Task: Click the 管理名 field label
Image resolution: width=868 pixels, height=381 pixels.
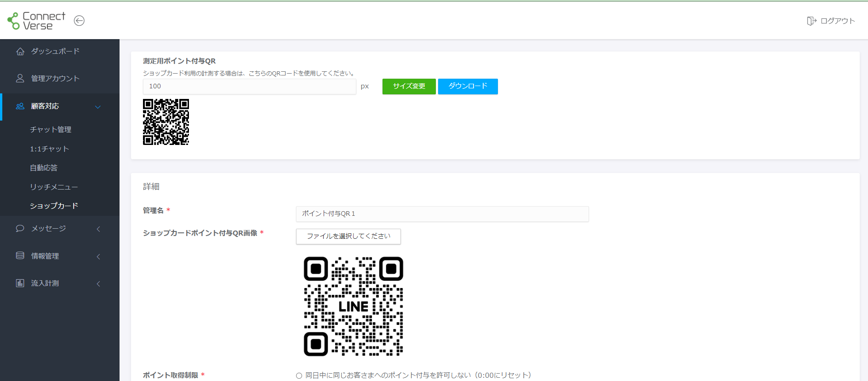Action: point(153,210)
